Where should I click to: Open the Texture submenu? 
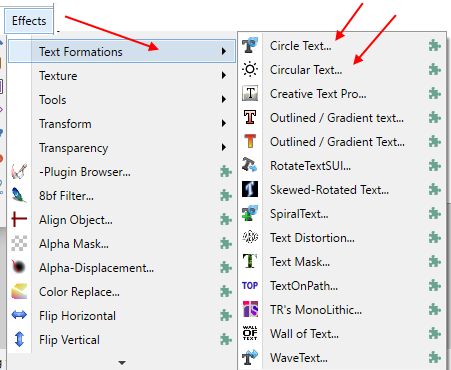point(122,76)
